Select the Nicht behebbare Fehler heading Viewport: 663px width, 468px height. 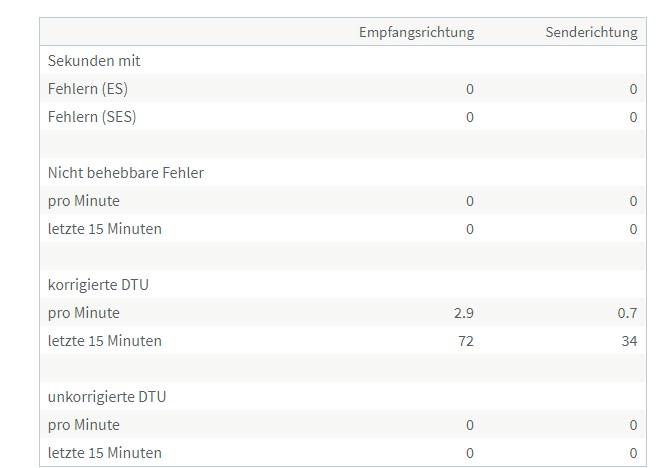(126, 173)
